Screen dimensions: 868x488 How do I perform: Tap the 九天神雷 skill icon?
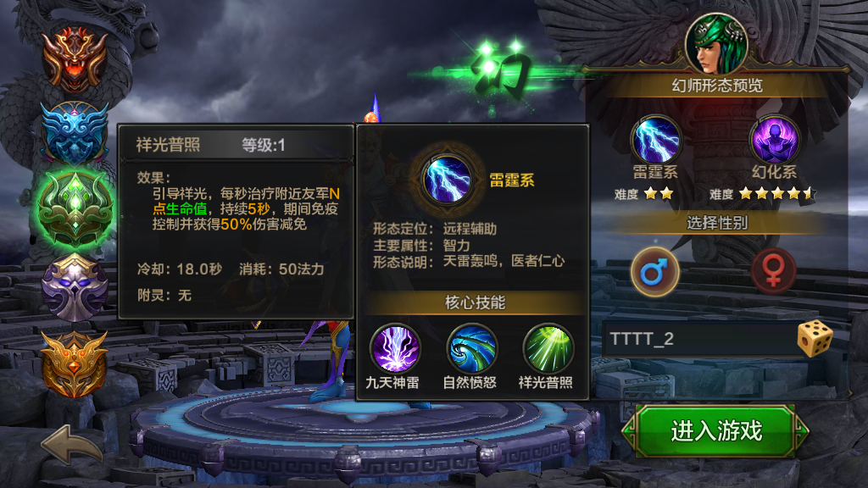395,349
